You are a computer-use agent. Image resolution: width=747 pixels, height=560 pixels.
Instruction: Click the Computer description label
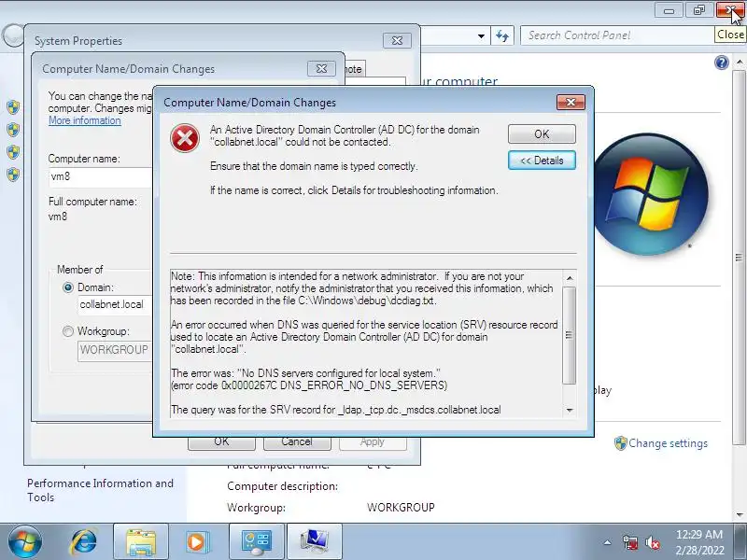pos(282,486)
